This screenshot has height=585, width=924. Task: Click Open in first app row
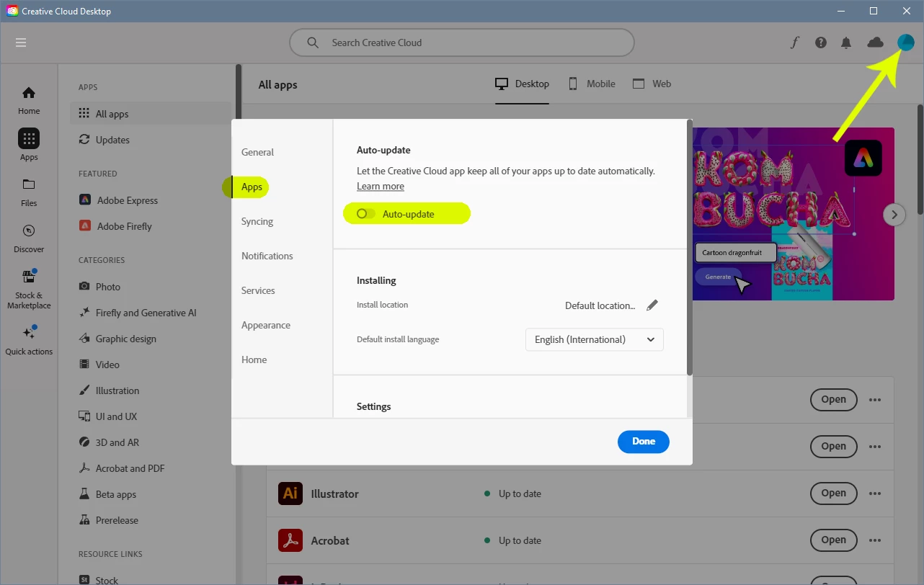pos(834,400)
